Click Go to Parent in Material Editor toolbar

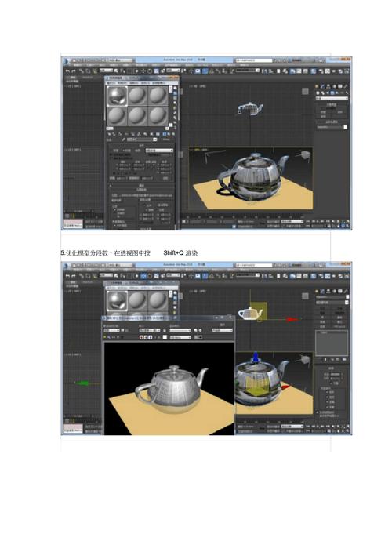click(x=169, y=134)
